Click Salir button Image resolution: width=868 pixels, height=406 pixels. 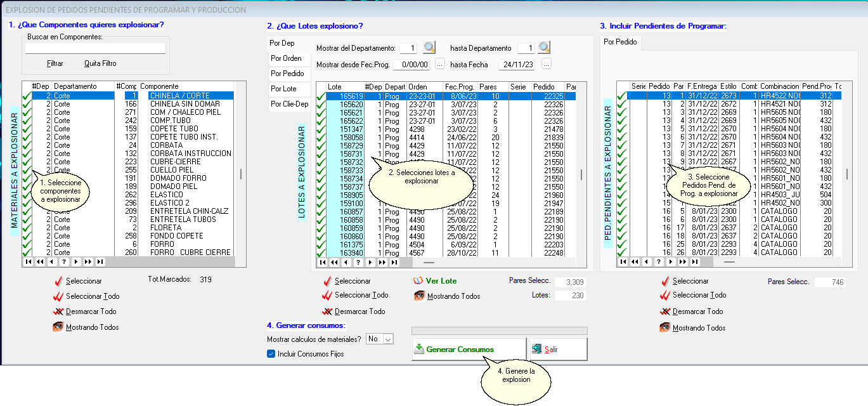[x=557, y=349]
